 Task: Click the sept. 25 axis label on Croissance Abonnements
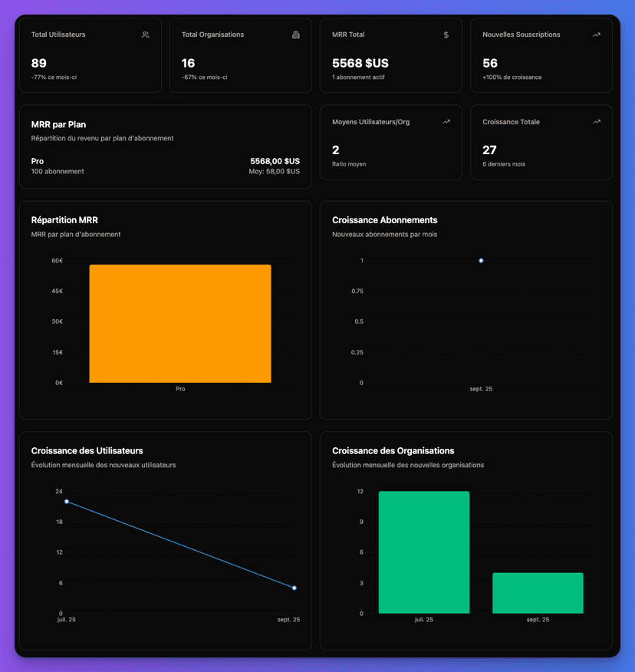(481, 389)
